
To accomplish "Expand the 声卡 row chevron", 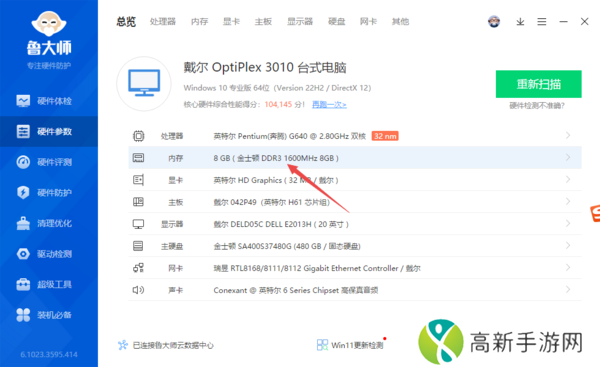I will (x=568, y=290).
